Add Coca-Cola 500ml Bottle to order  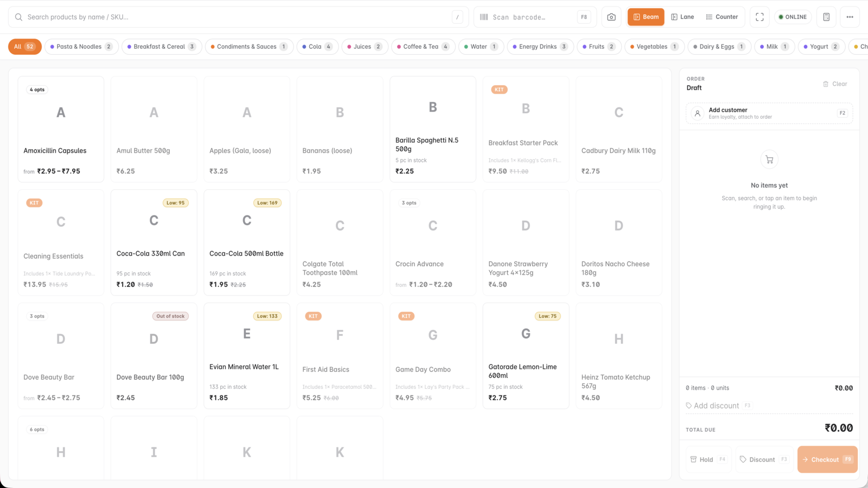coord(247,242)
